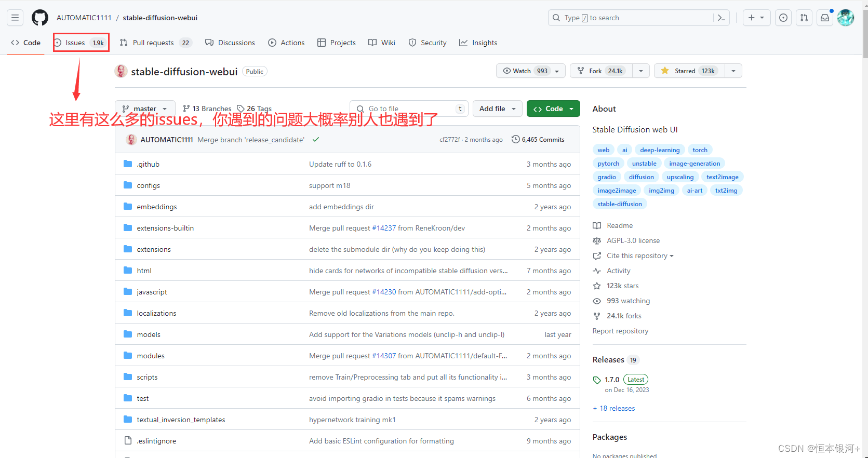Open the Wiki tab
Screen dimensions: 868x458
382,43
